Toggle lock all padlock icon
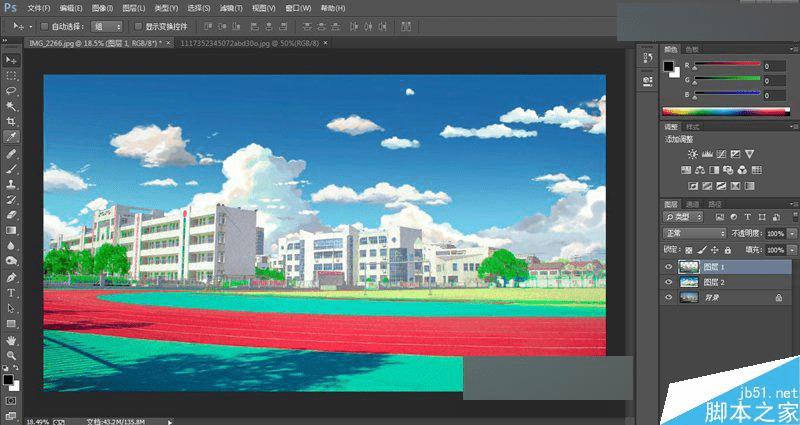Viewport: 800px width, 425px height. tap(728, 250)
